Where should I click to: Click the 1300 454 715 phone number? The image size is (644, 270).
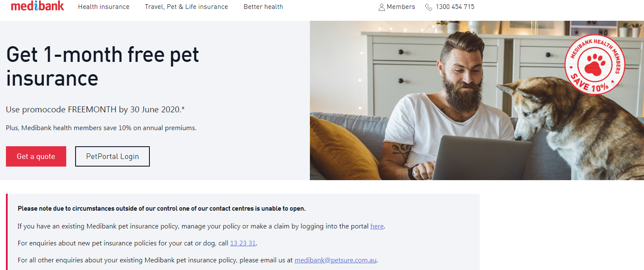tap(455, 7)
